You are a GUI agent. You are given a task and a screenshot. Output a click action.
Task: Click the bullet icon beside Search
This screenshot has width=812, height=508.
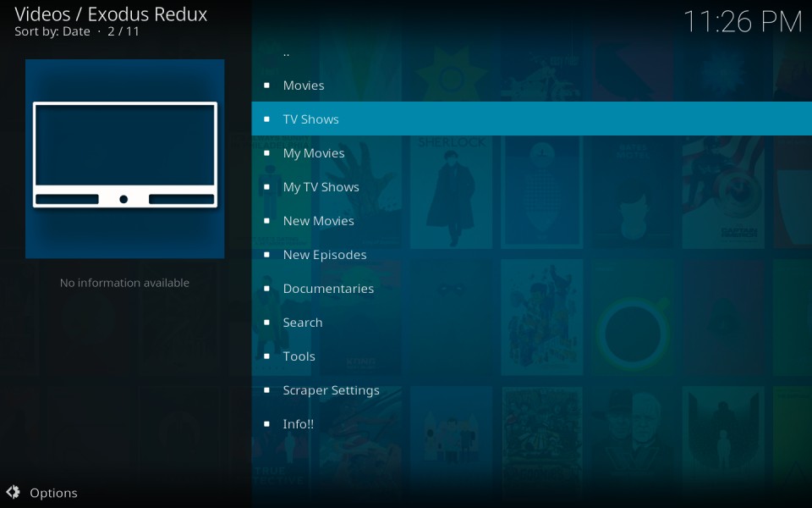pyautogui.click(x=266, y=322)
